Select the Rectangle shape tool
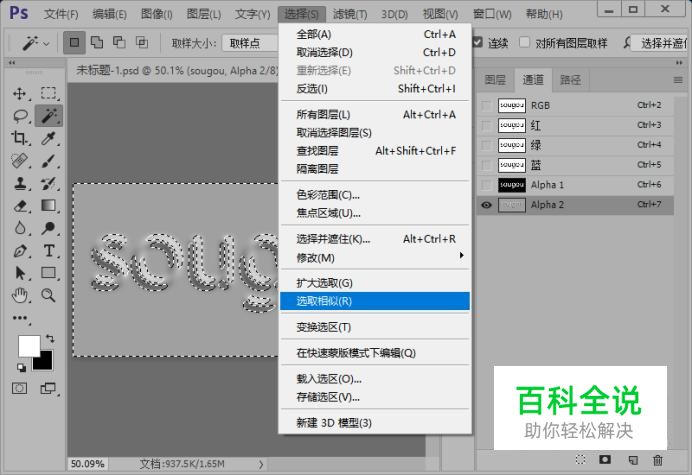This screenshot has width=692, height=475. point(49,273)
